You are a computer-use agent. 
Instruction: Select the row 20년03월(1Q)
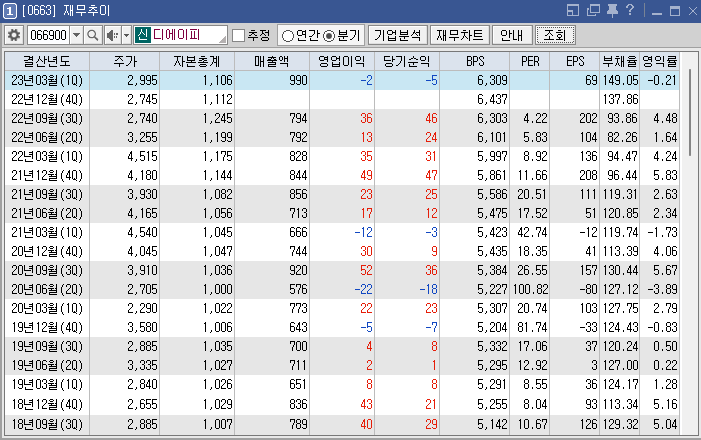(342, 308)
